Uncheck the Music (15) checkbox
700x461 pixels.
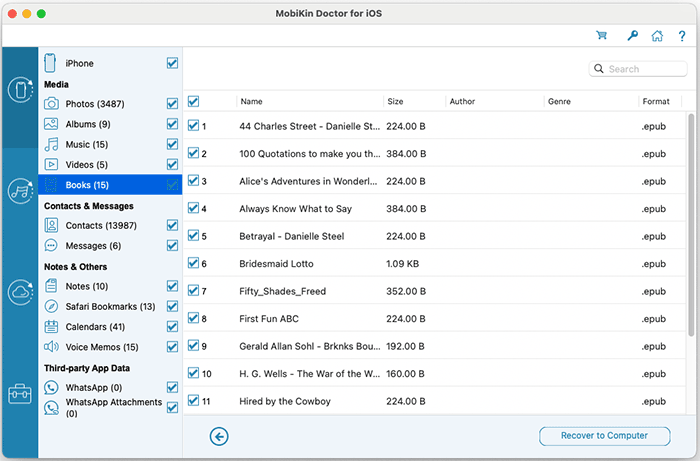point(172,144)
